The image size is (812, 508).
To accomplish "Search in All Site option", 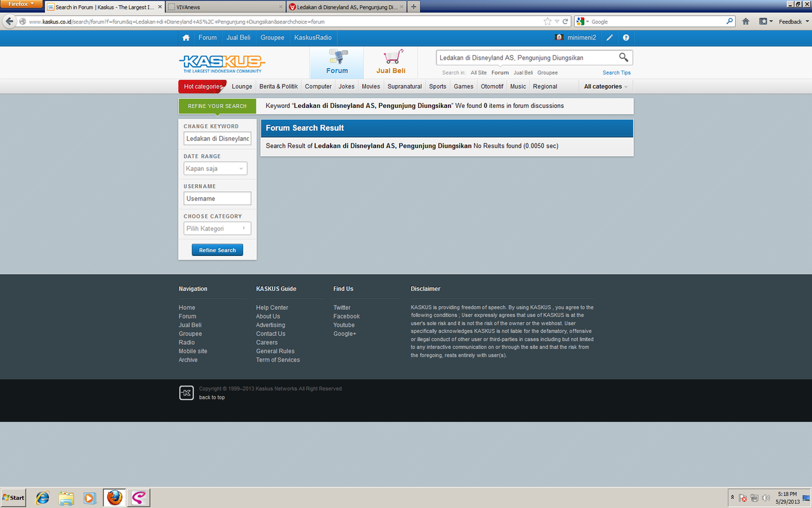I will click(479, 73).
